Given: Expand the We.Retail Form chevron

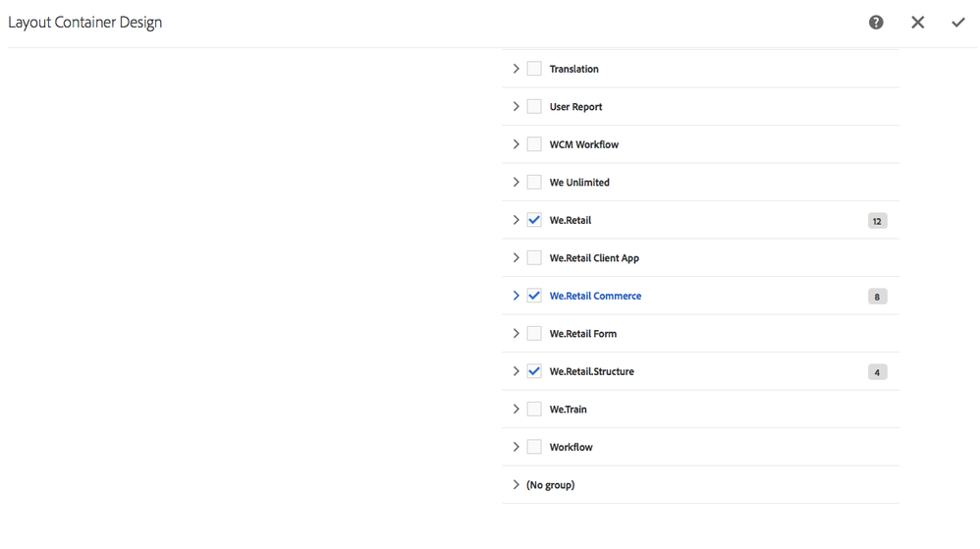Looking at the screenshot, I should click(x=516, y=333).
